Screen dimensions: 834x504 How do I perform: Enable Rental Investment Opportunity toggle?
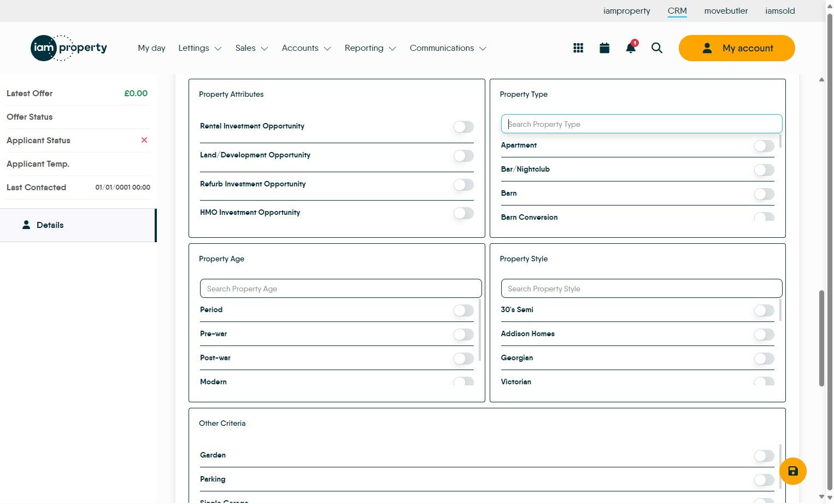click(463, 127)
